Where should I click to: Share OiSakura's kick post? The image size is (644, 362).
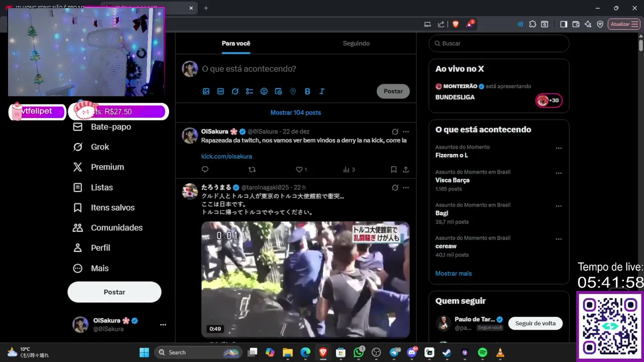click(x=406, y=169)
